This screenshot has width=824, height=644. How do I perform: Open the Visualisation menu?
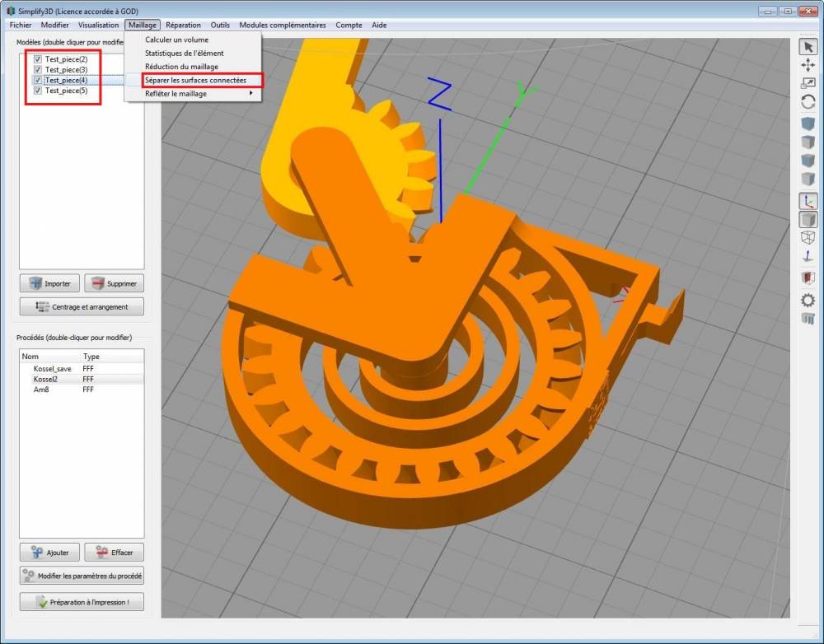[98, 25]
